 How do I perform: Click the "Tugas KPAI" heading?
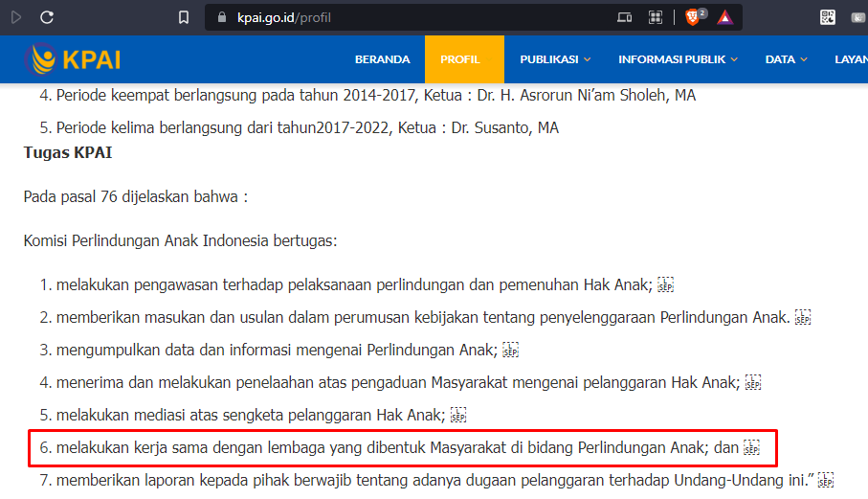point(68,153)
